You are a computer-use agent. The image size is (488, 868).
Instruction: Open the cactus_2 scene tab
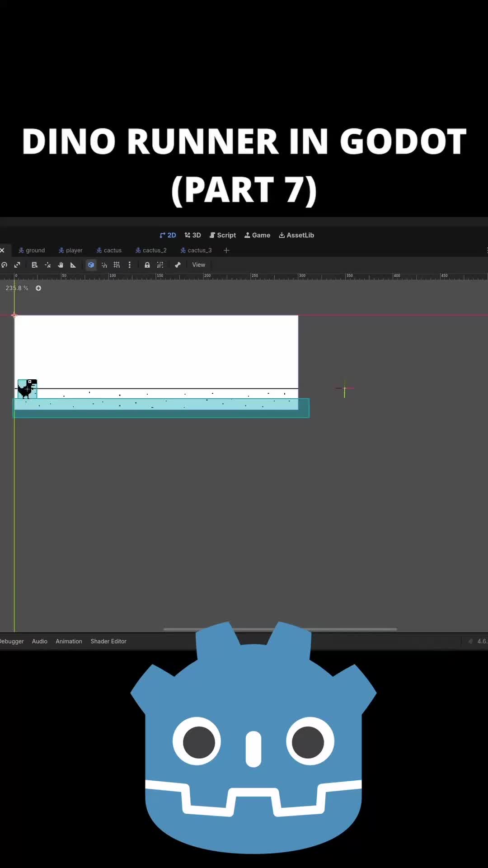click(x=151, y=250)
